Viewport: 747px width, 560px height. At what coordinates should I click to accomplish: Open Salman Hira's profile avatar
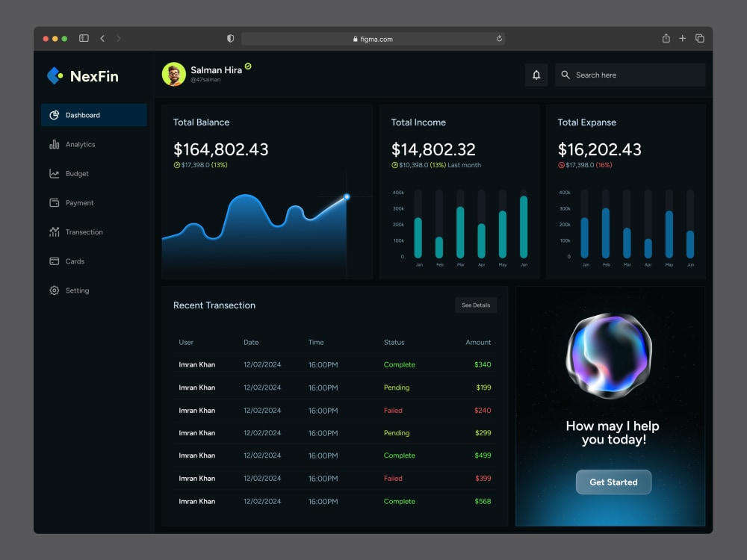coord(174,74)
